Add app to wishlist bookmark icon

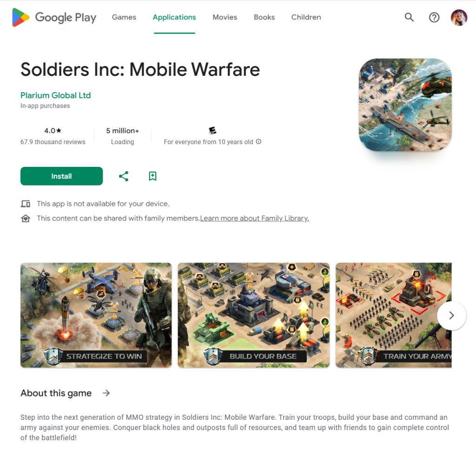(x=152, y=176)
